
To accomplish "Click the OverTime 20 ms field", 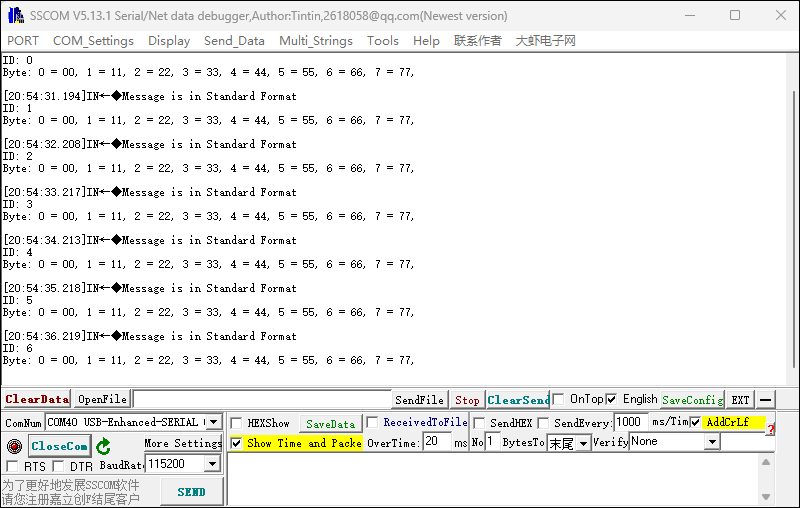I will click(437, 441).
